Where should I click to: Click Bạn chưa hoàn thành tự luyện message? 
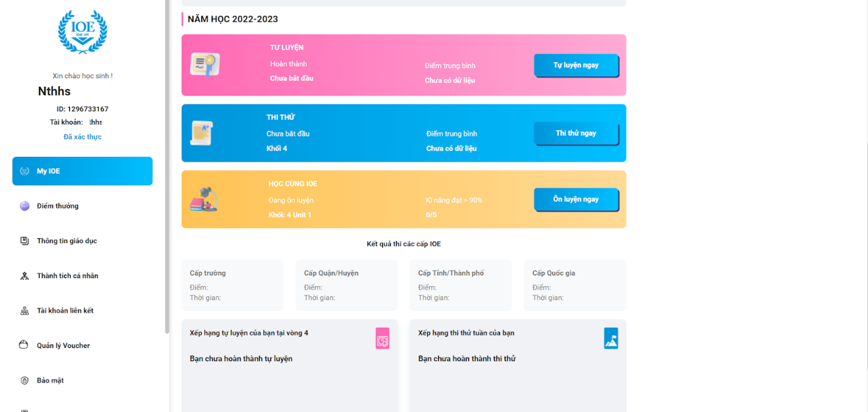point(241,359)
